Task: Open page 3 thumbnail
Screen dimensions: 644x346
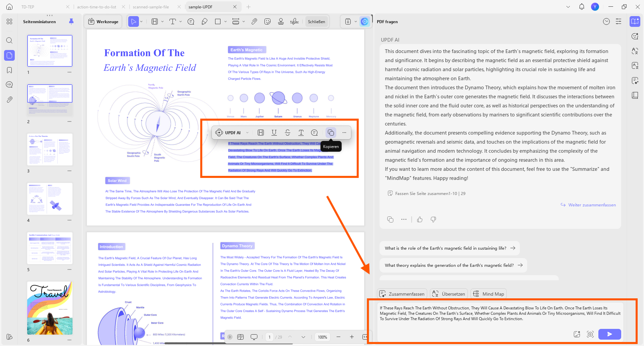Action: [x=50, y=149]
